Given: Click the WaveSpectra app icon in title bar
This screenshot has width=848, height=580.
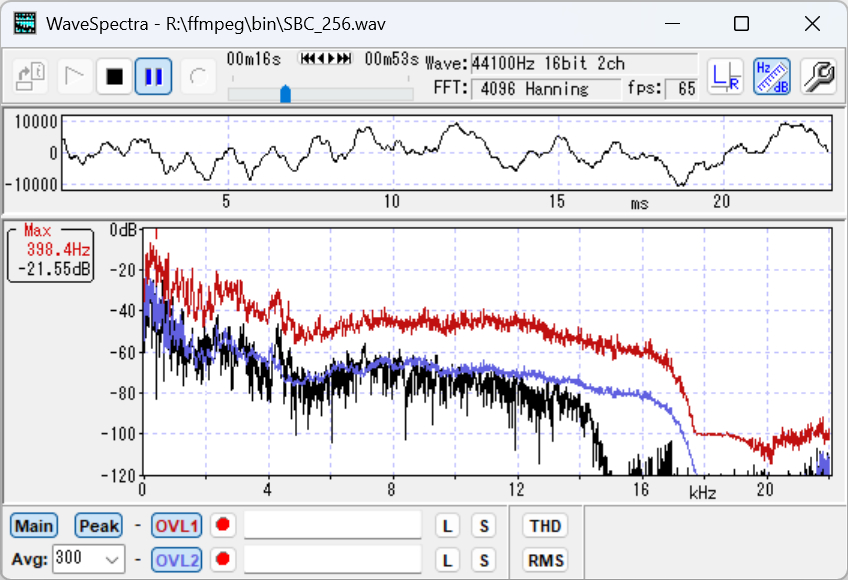Looking at the screenshot, I should (x=25, y=24).
